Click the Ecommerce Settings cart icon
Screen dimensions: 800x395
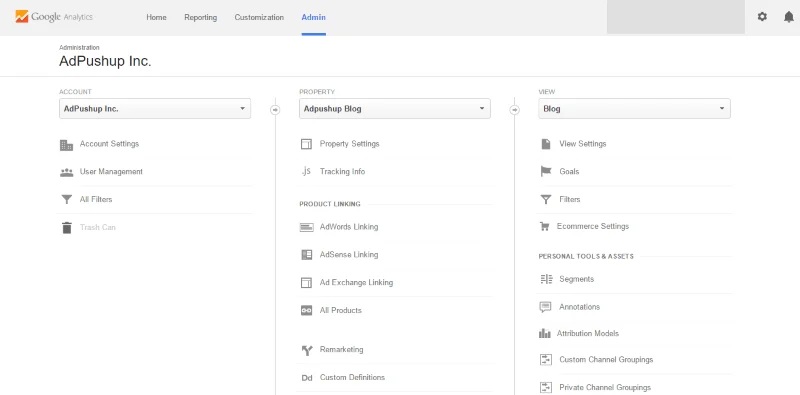coord(545,226)
